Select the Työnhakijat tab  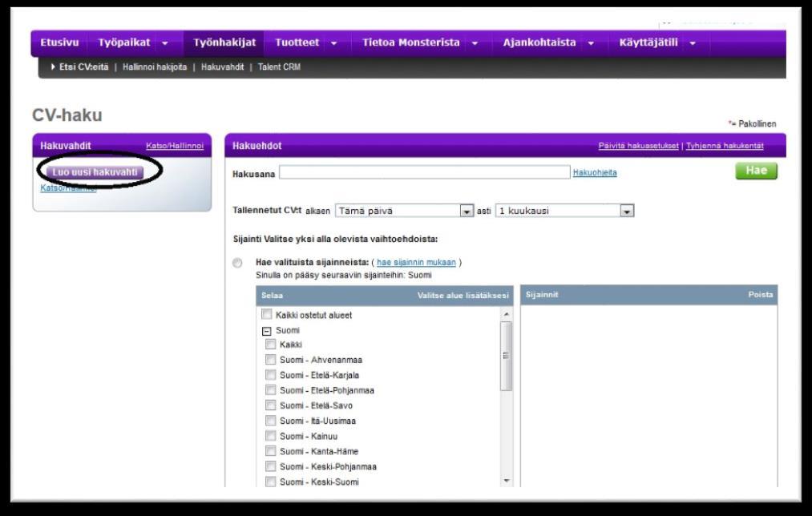pyautogui.click(x=224, y=43)
